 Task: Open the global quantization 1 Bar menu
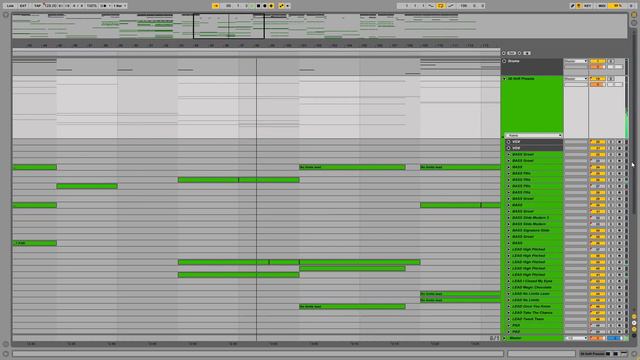(120, 6)
